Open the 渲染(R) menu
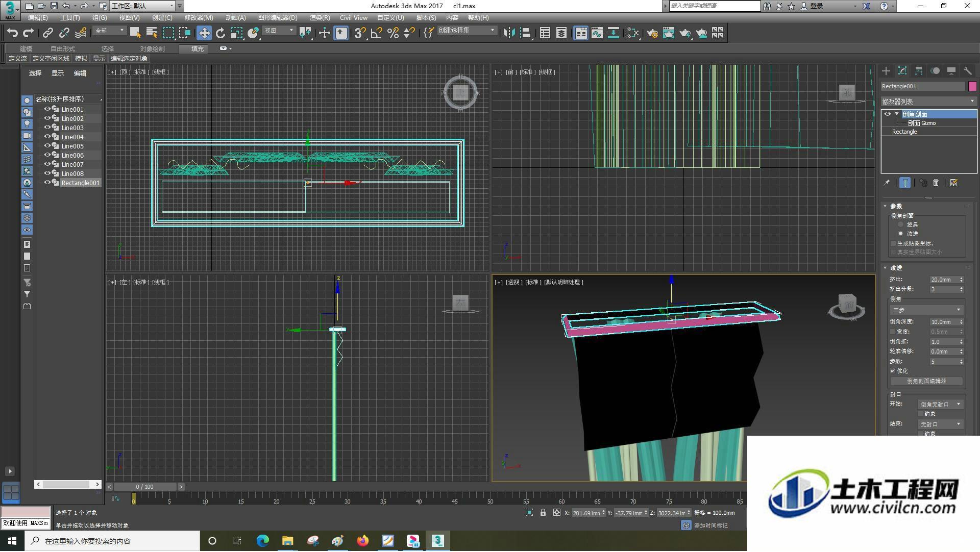Viewport: 980px width, 552px height. (320, 18)
